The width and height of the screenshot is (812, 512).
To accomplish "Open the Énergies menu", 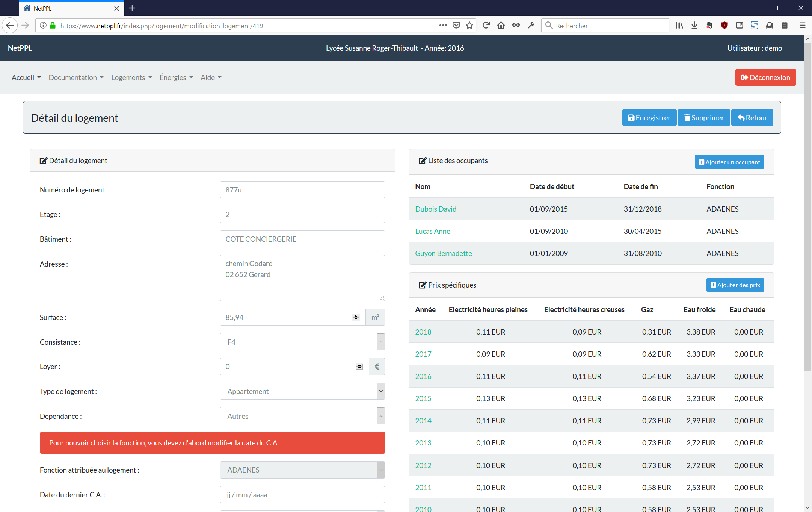I will [176, 77].
